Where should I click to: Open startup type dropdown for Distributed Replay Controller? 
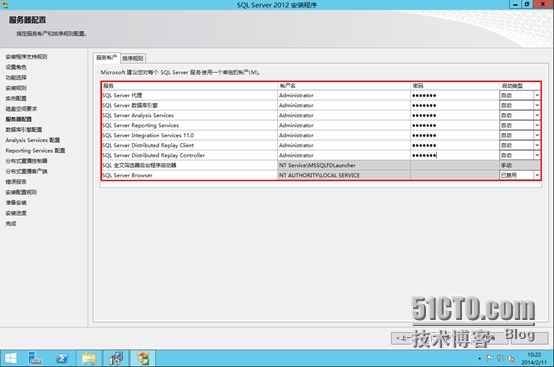[537, 155]
